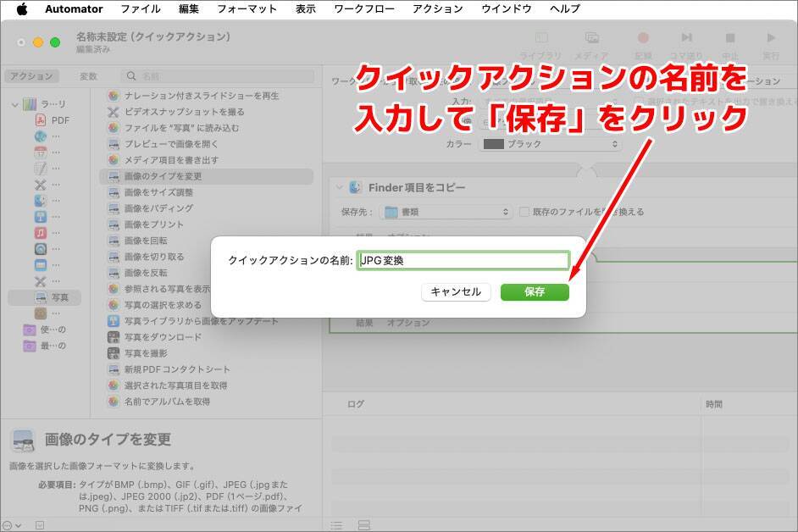Open the 保存先 書類 dropdown
This screenshot has width=798, height=532.
tap(447, 212)
